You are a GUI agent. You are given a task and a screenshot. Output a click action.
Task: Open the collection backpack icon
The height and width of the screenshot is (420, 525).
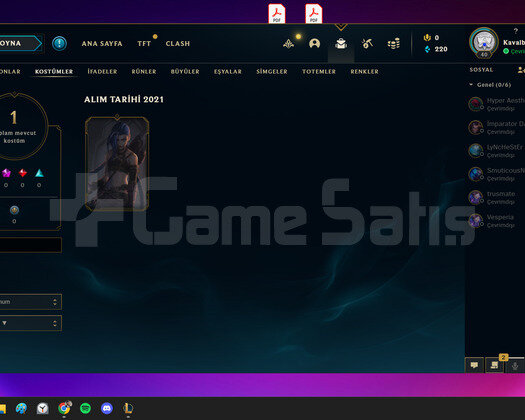[341, 44]
